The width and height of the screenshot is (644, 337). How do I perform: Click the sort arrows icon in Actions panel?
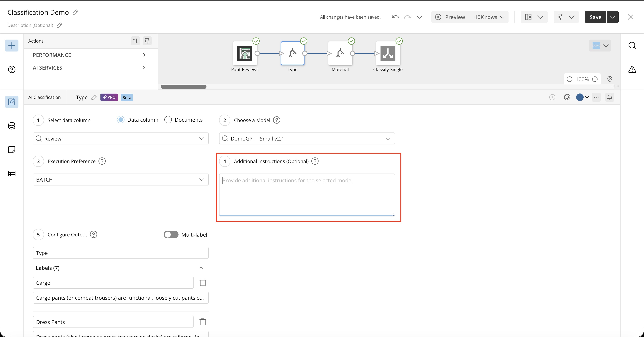coord(135,41)
